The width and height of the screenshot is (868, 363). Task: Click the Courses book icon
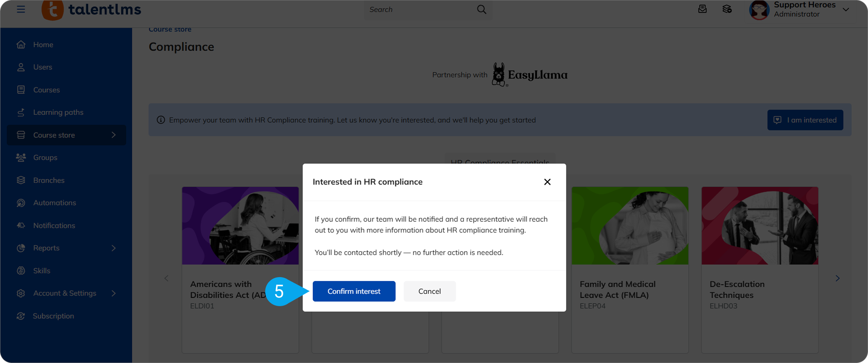click(21, 90)
